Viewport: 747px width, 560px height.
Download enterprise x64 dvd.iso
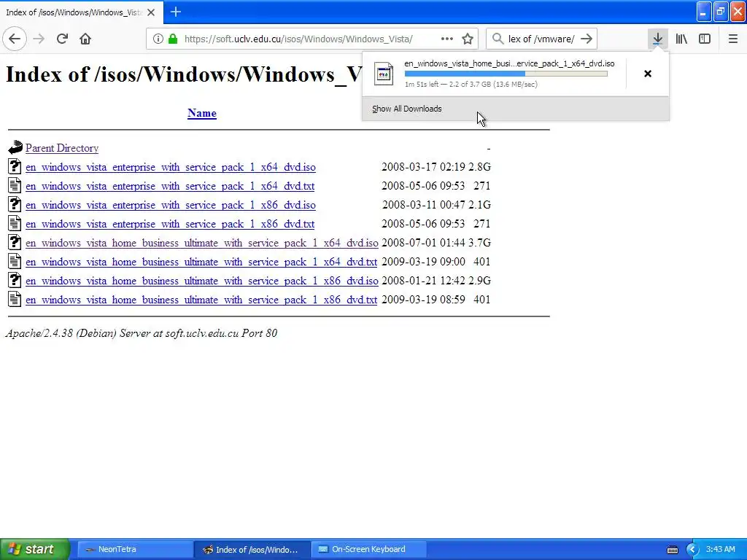[171, 167]
